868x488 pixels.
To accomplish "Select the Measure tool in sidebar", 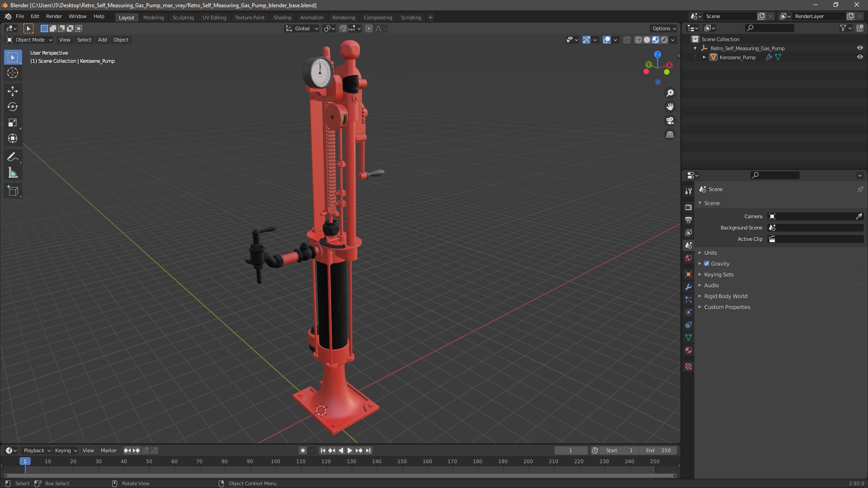I will [13, 173].
